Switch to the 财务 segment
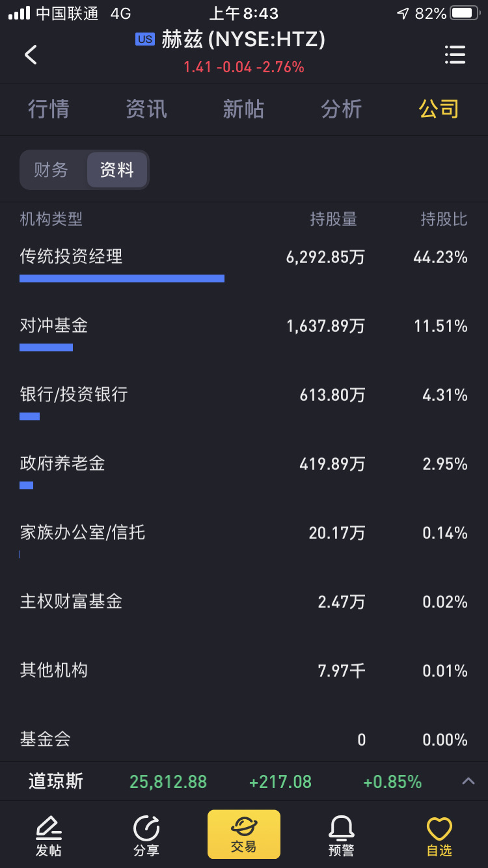The width and height of the screenshot is (488, 868). click(51, 170)
